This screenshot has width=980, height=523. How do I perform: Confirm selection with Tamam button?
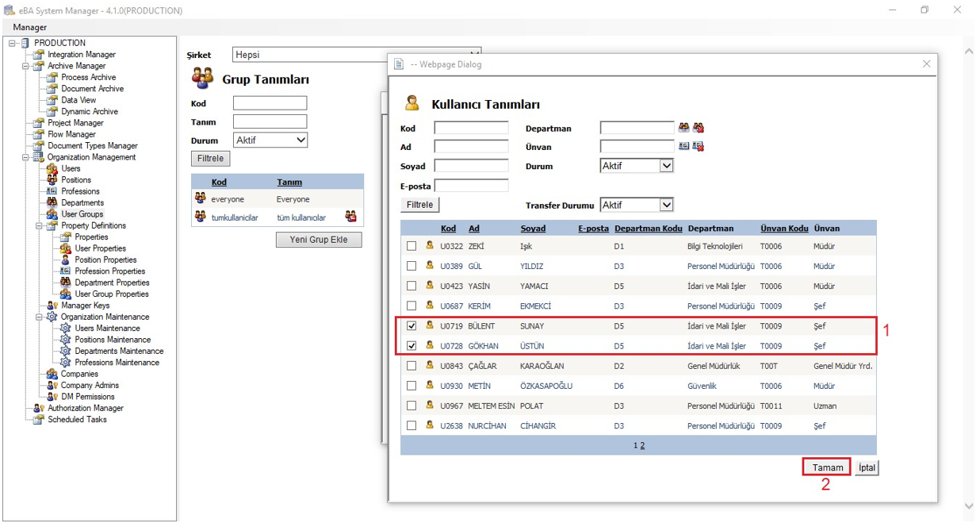(827, 467)
